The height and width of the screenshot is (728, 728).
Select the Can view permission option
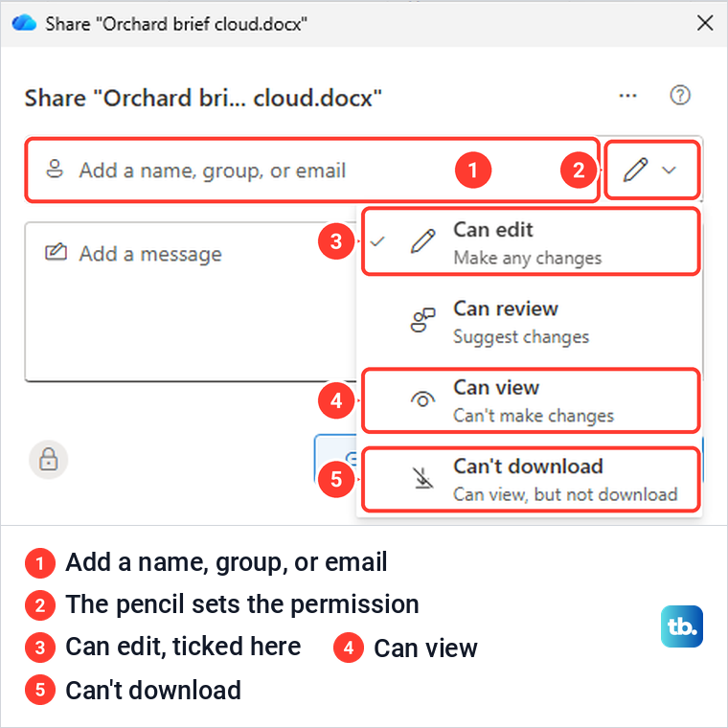point(531,400)
